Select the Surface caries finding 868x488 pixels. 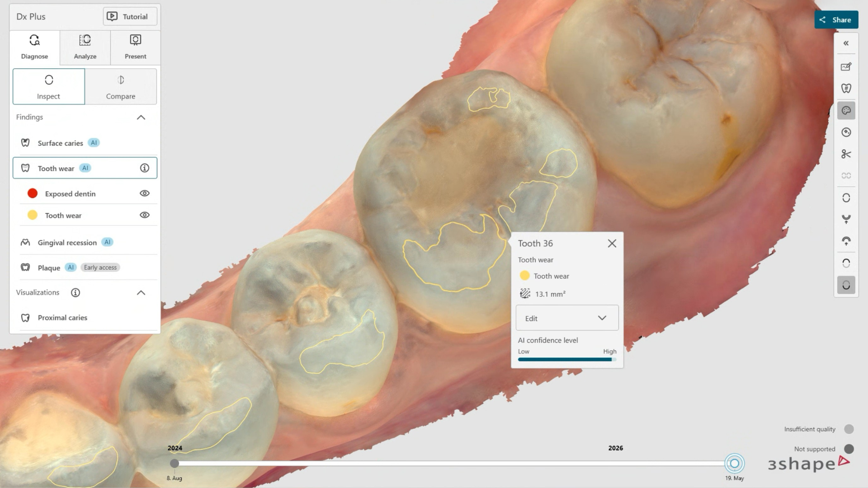85,143
